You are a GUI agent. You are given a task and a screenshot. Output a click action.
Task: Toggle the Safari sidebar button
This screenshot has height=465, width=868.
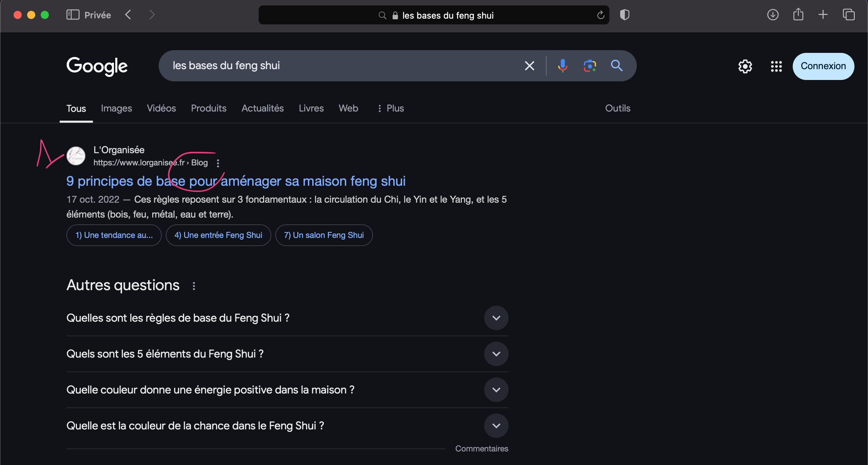click(x=73, y=15)
